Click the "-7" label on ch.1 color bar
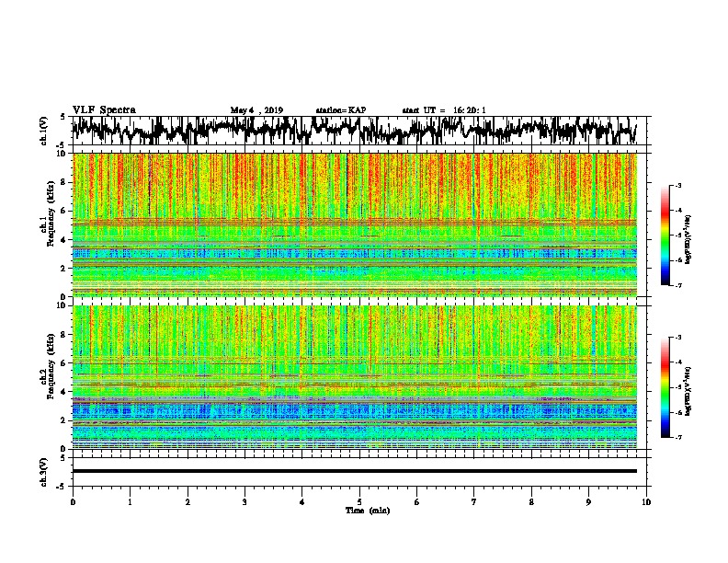 point(677,285)
